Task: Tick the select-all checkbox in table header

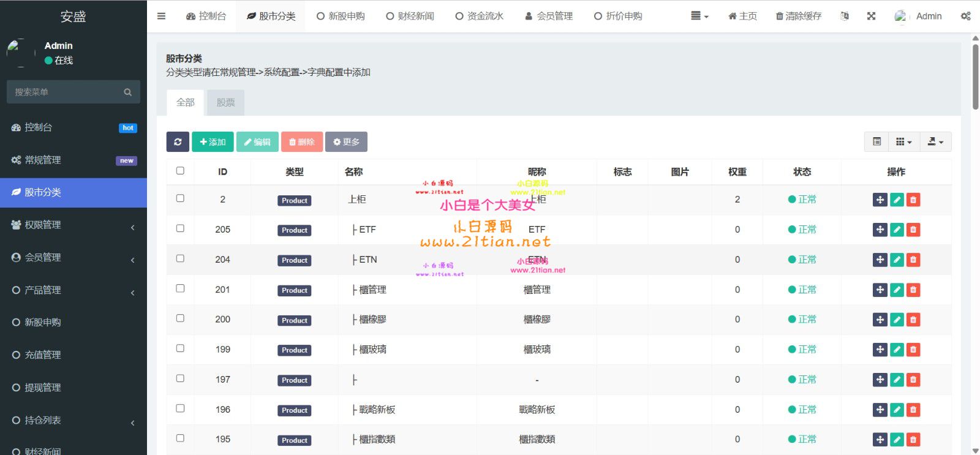Action: (x=180, y=171)
